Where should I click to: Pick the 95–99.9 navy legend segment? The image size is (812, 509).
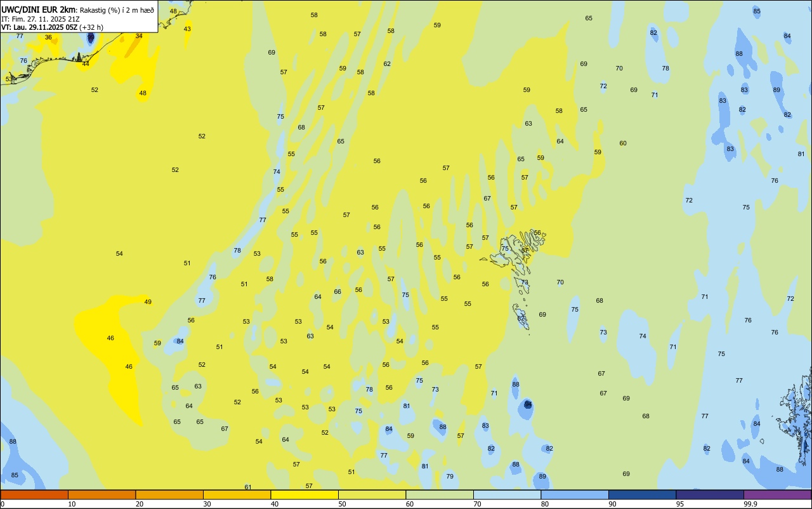point(710,494)
